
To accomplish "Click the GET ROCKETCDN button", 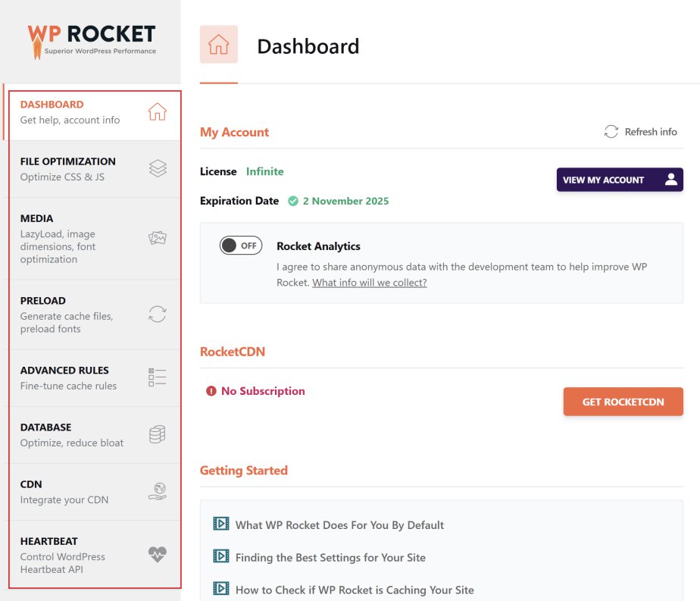I will click(623, 402).
